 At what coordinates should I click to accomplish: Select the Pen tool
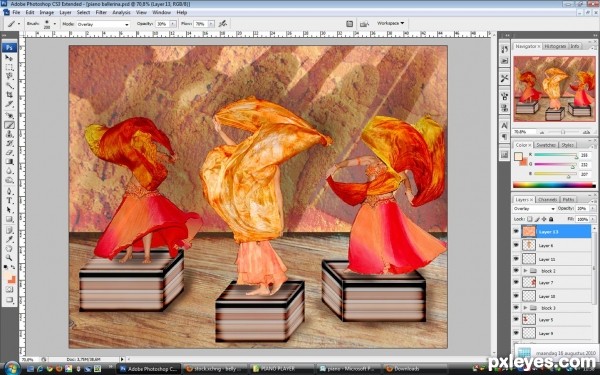(9, 191)
